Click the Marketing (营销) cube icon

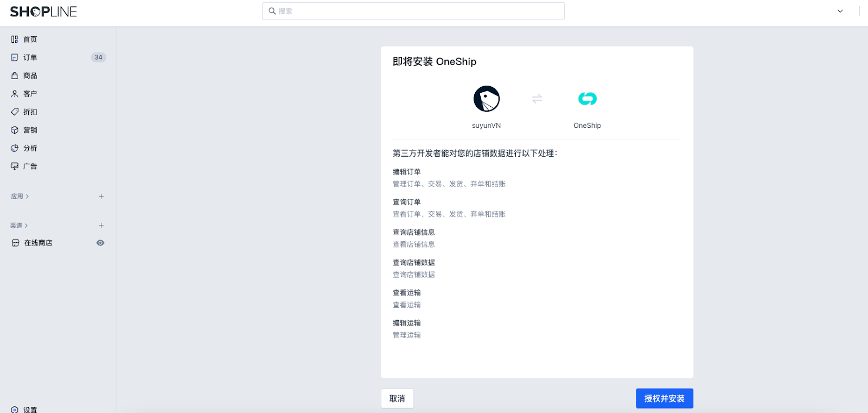click(x=15, y=130)
